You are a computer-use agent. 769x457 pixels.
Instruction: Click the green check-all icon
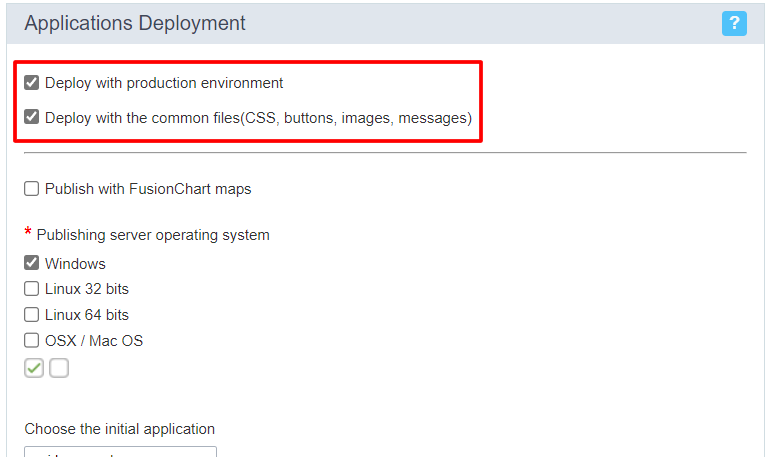click(x=34, y=368)
